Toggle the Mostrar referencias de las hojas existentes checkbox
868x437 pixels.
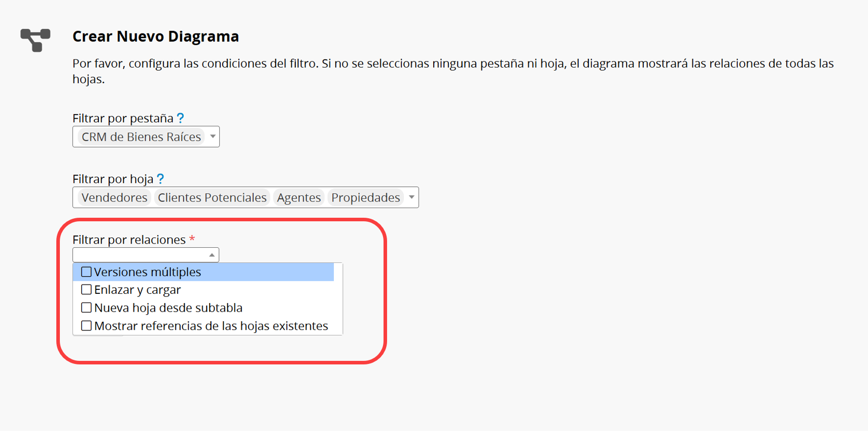[87, 326]
